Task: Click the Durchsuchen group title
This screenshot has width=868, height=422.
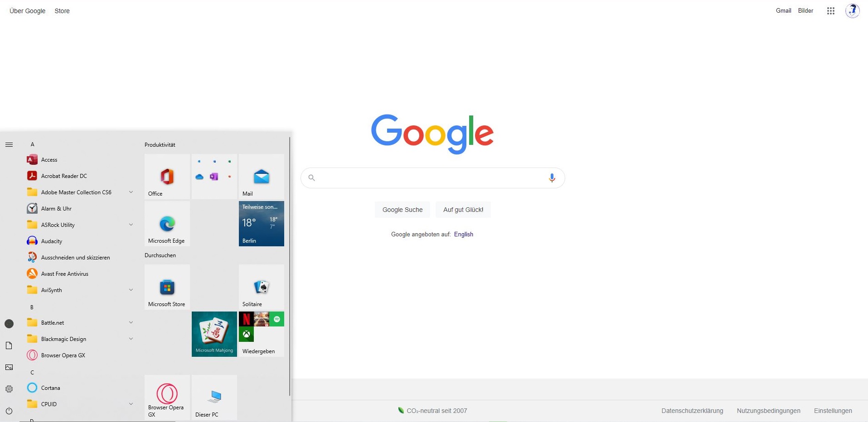Action: click(160, 255)
